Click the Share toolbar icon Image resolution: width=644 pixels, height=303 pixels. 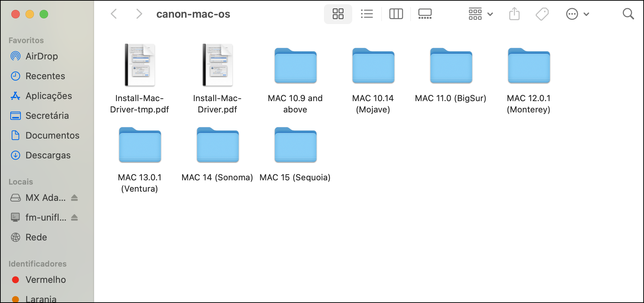pyautogui.click(x=514, y=14)
